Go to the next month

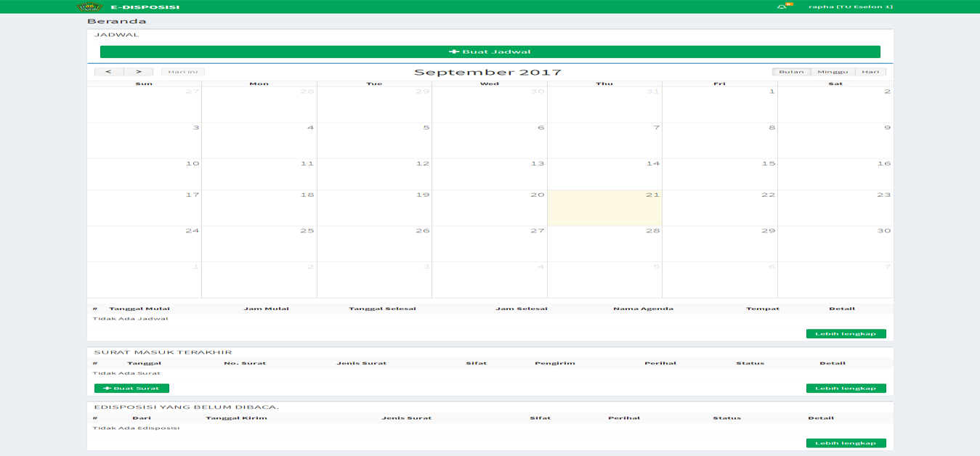[x=138, y=72]
